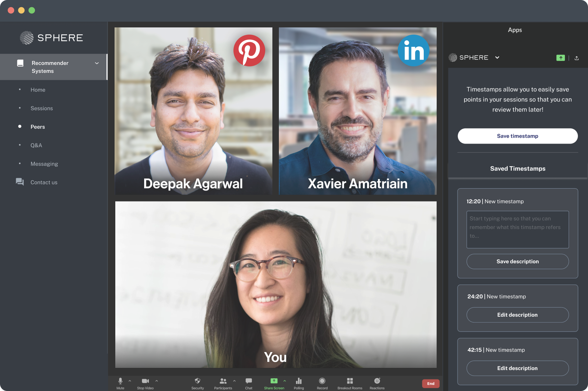
Task: Select Xavier Amatriain's video tile
Action: tap(358, 111)
